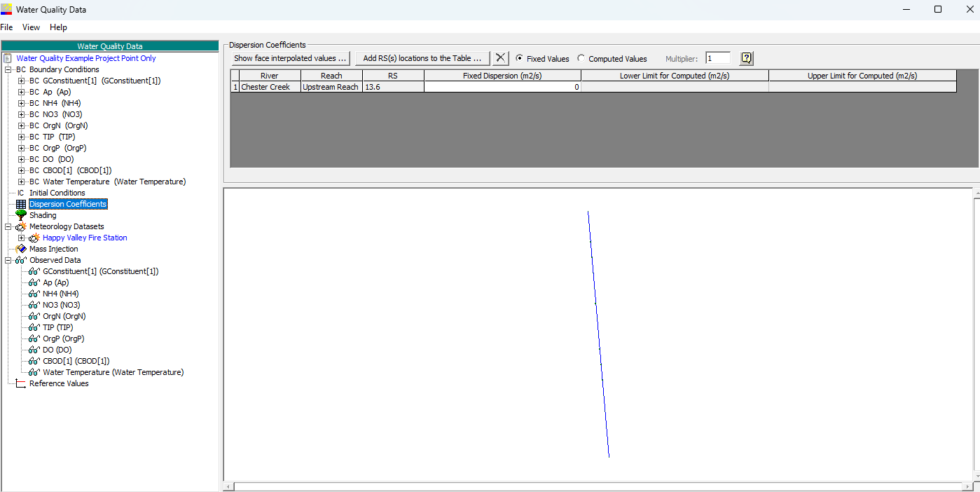Click Show face interpolated values button
Viewport: 980px width, 492px height.
pos(291,58)
